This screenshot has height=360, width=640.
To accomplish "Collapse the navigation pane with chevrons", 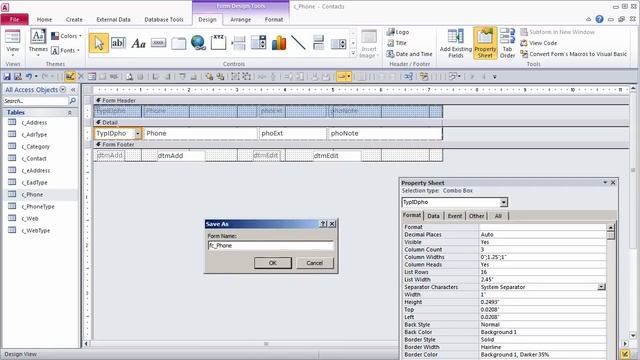I will tap(73, 89).
